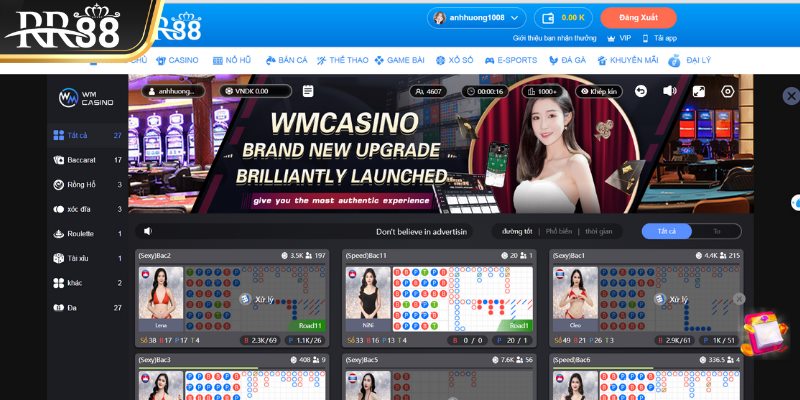
Task: Click the WMCASINO brand new upgrade banner
Action: (x=441, y=144)
